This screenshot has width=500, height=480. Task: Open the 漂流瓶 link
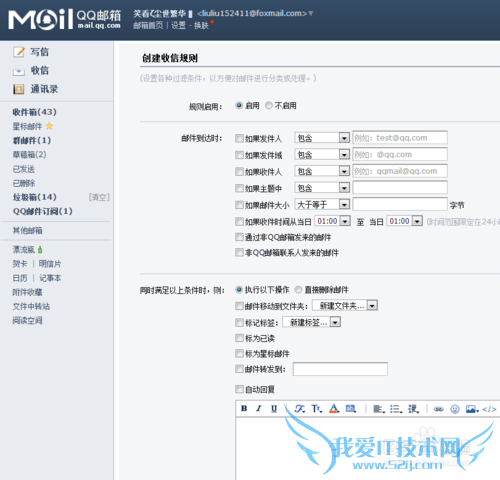click(24, 250)
